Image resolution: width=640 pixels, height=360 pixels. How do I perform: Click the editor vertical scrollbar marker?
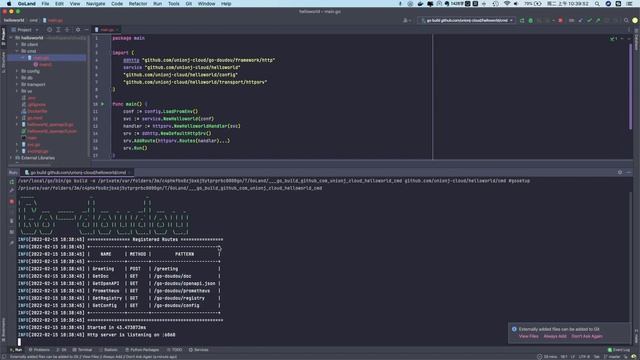[x=631, y=88]
